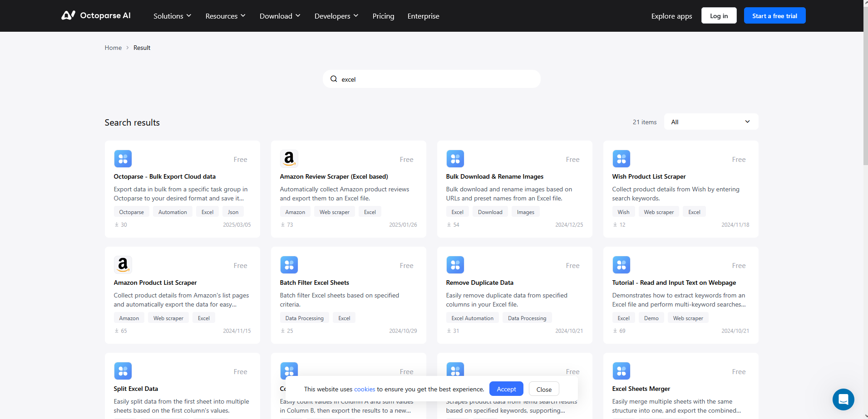Screen dimensions: 868x419
Task: Click the Automation tag
Action: [173, 212]
